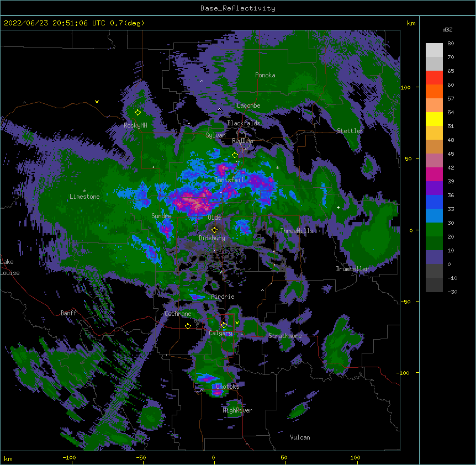Image resolution: width=476 pixels, height=465 pixels.
Task: Pick the blue 36-33 dBZ legend swatch
Action: pos(434,202)
